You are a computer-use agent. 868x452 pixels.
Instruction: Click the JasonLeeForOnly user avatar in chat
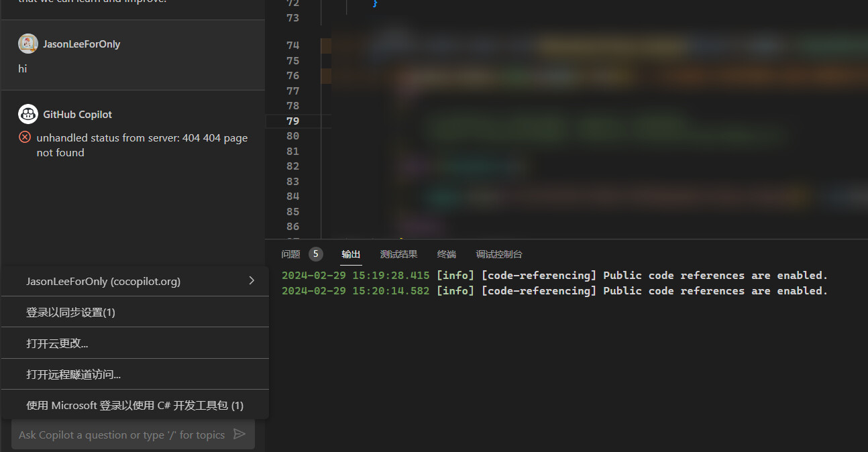(x=28, y=44)
